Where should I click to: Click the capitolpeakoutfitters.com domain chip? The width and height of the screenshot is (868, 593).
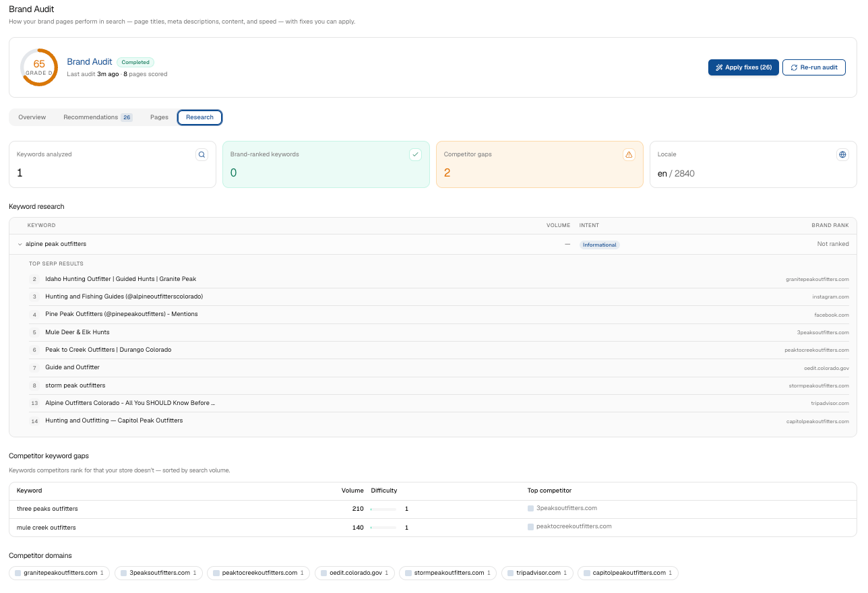point(628,573)
